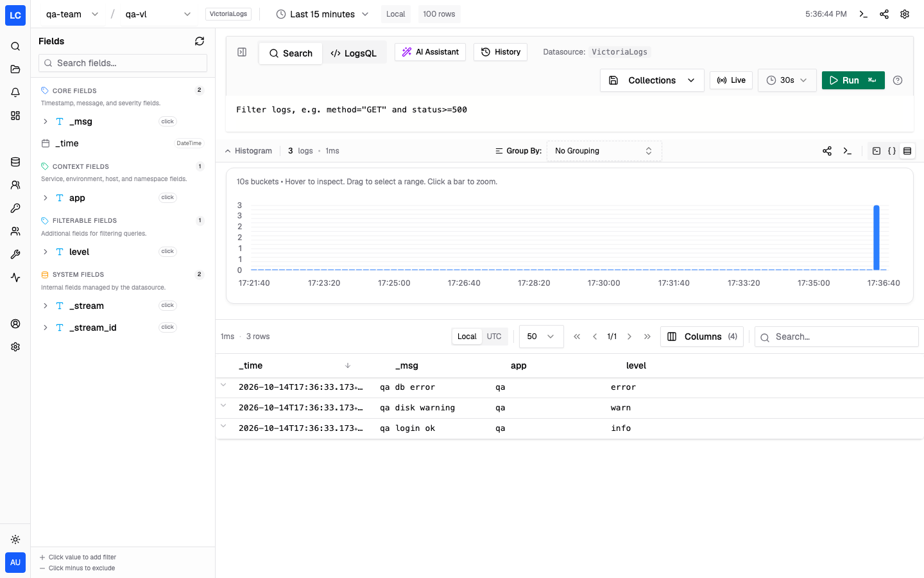
Task: Switch to table view icon
Action: pos(907,151)
